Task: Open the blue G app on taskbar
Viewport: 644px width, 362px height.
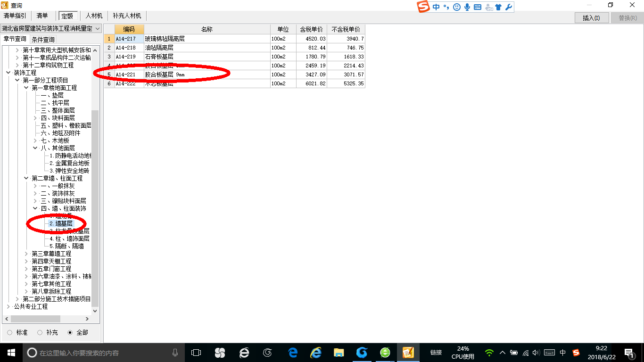Action: pos(362,353)
